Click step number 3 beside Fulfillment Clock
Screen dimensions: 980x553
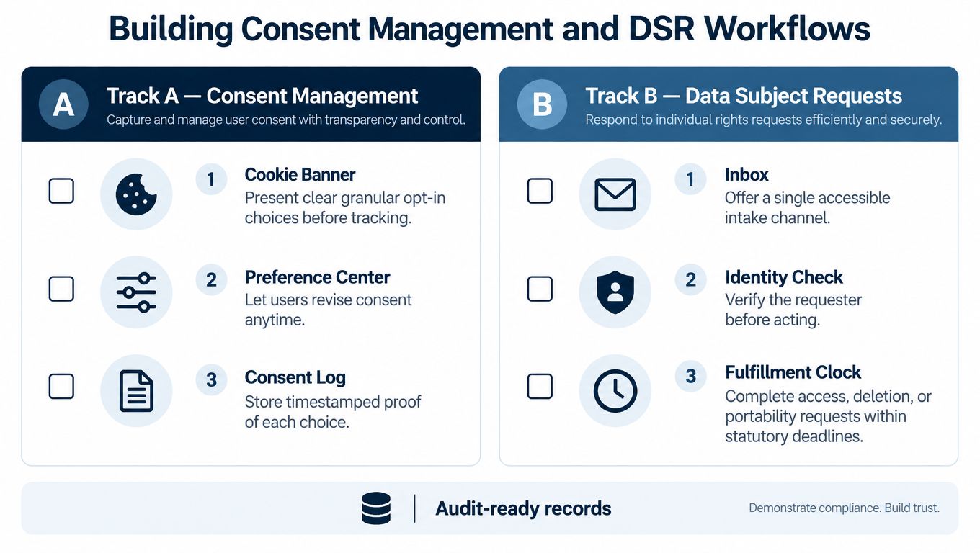click(690, 375)
